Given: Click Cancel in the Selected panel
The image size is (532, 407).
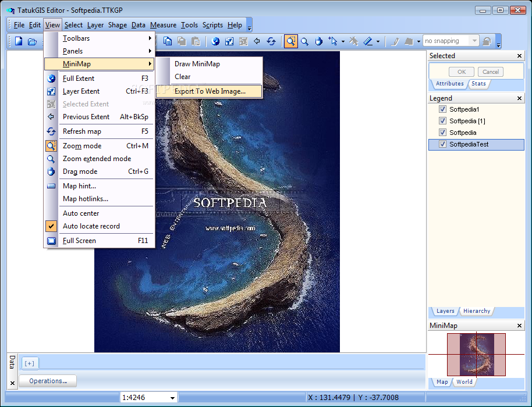Looking at the screenshot, I should pyautogui.click(x=491, y=72).
